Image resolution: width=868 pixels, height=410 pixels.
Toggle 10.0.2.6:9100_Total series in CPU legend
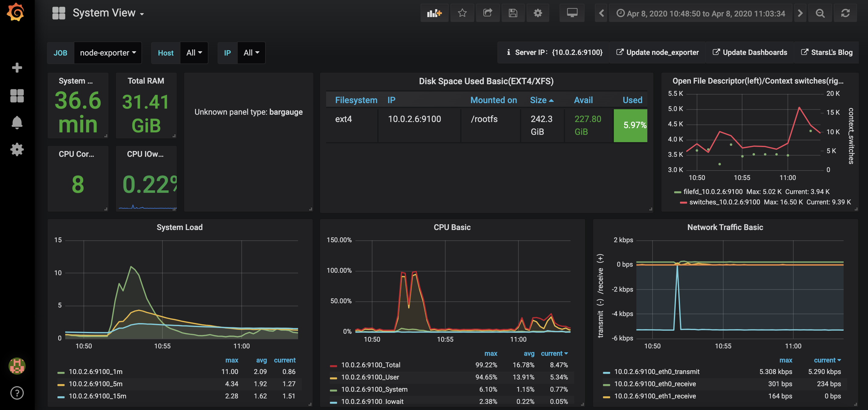point(370,365)
